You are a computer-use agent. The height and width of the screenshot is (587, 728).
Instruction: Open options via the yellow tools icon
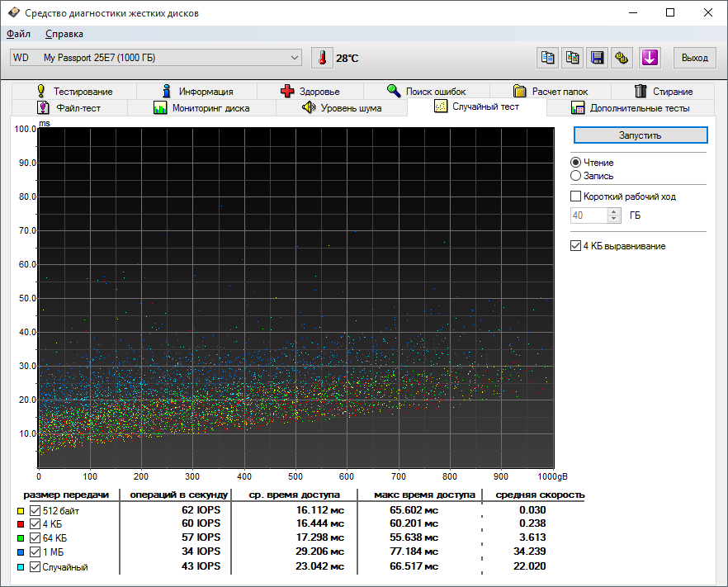[x=623, y=58]
